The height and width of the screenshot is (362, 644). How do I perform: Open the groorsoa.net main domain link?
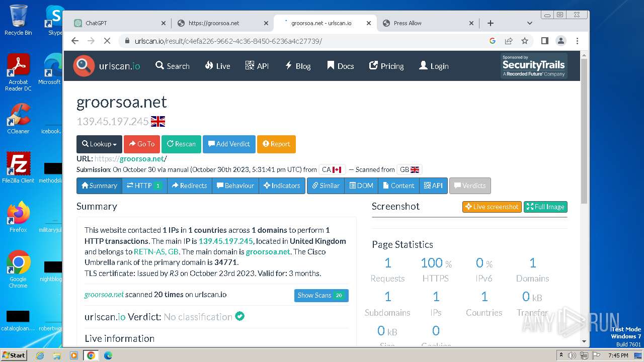[x=268, y=252]
